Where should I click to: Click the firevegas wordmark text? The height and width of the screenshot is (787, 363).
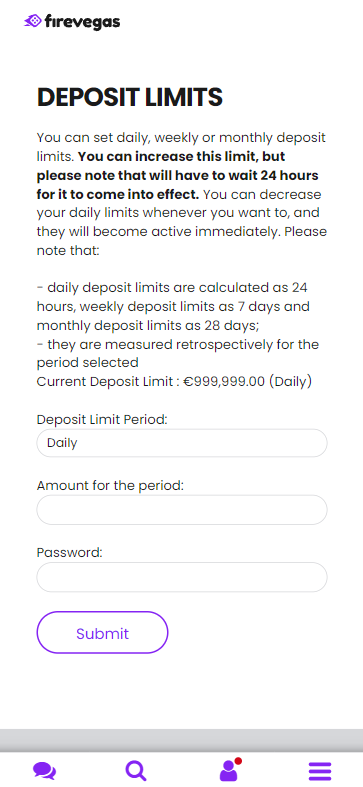click(83, 22)
